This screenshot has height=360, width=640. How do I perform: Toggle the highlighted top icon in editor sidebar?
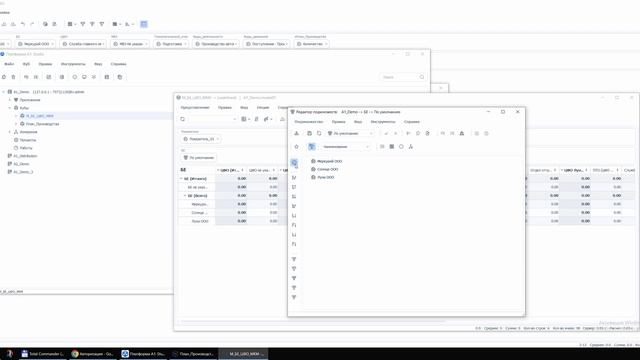coord(294,162)
